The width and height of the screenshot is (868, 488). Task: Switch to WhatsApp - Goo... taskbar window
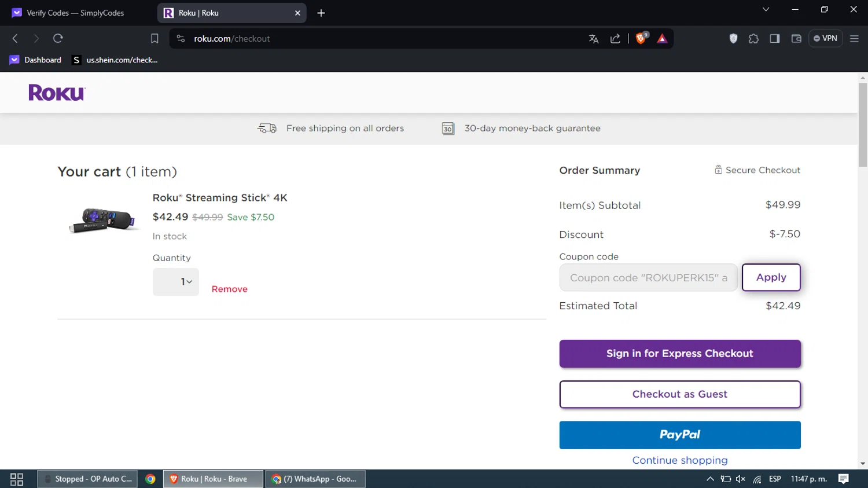tap(315, 479)
